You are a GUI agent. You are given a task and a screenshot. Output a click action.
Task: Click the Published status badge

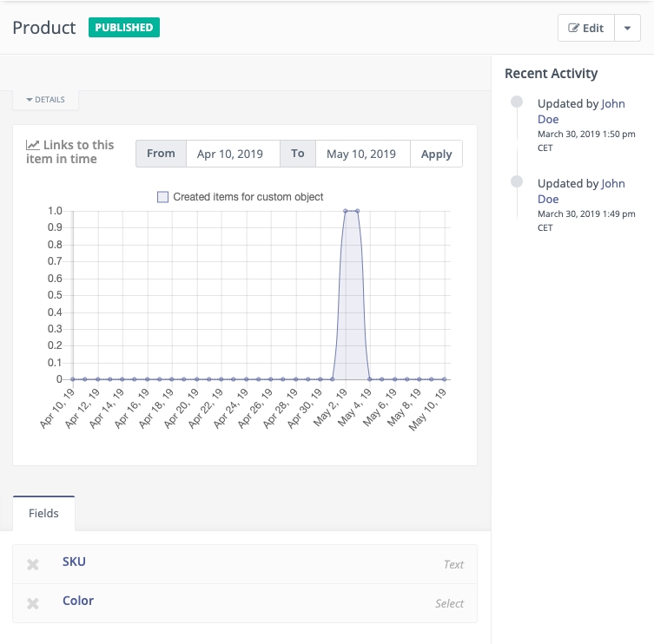(x=123, y=28)
